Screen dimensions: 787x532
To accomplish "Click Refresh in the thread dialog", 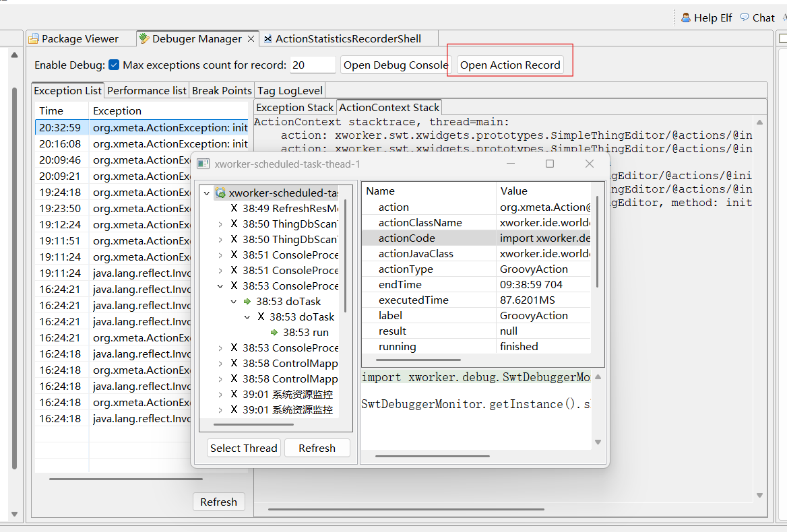I will 317,448.
